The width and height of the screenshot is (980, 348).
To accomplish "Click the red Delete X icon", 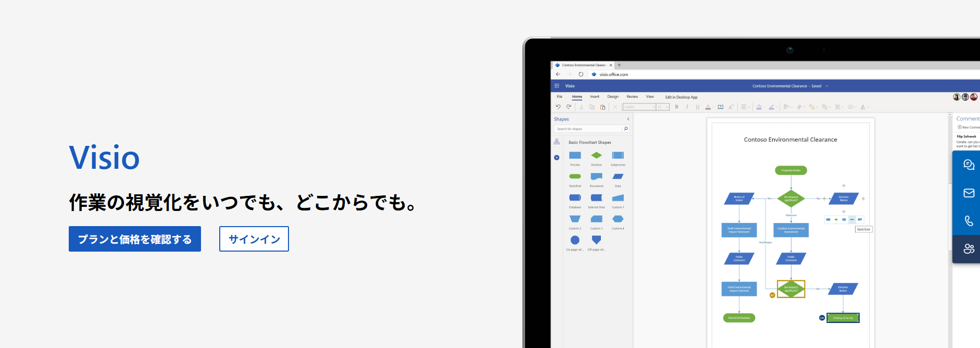I will [x=615, y=107].
